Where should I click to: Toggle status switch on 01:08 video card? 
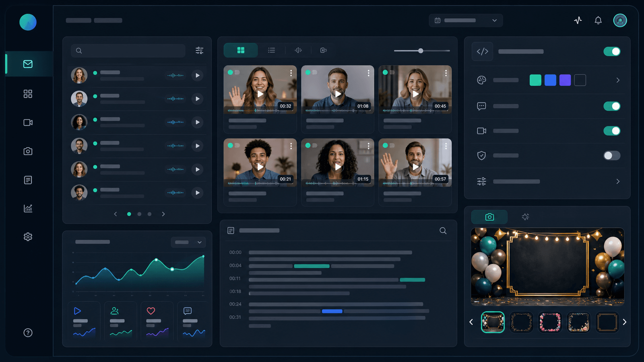pos(311,72)
